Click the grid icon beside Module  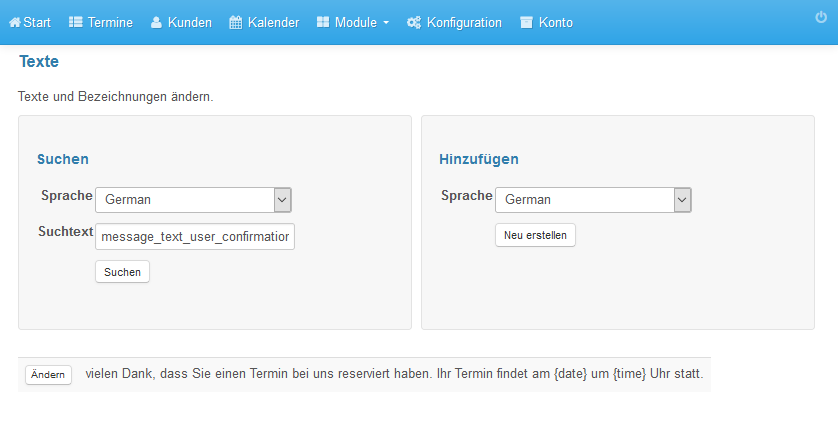[323, 22]
